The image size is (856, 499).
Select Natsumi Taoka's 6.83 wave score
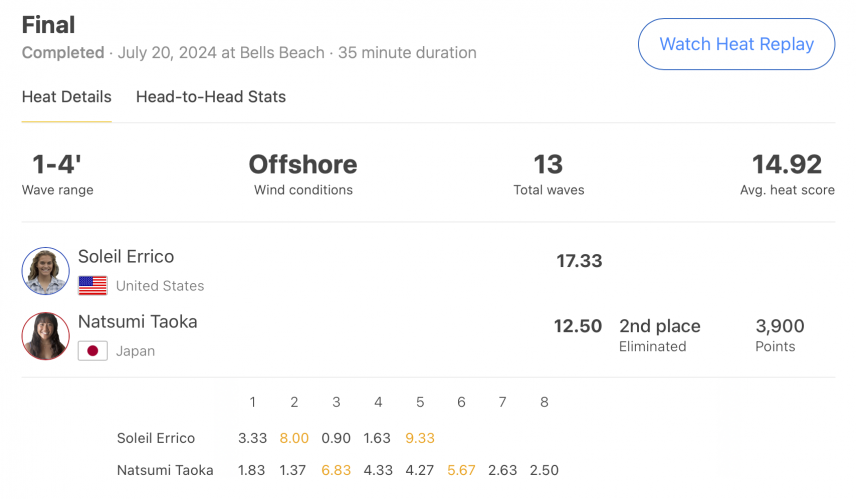[336, 471]
